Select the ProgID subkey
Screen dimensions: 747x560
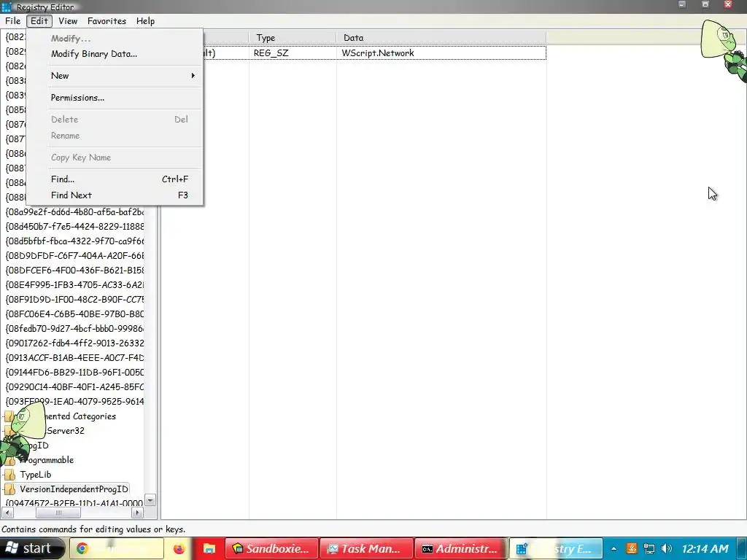37,446
